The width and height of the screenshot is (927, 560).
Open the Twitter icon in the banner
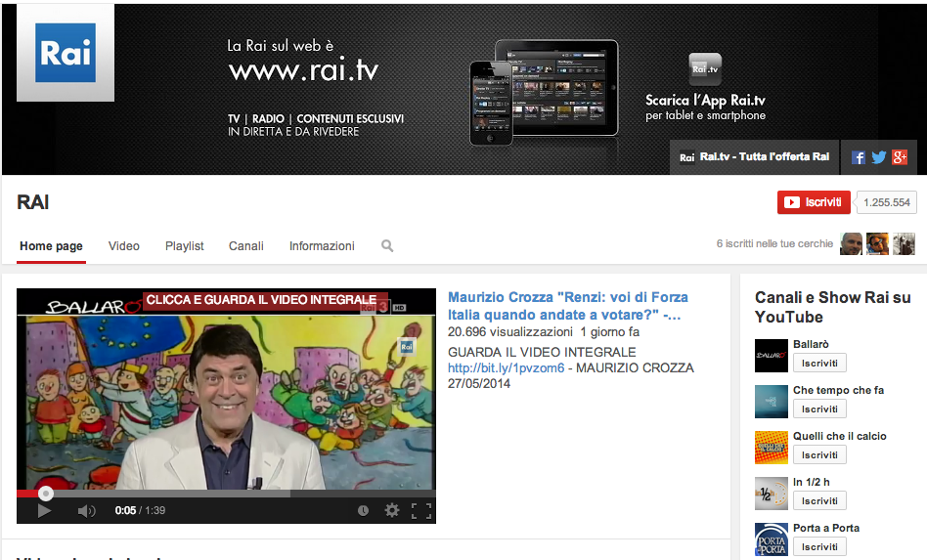pos(879,157)
